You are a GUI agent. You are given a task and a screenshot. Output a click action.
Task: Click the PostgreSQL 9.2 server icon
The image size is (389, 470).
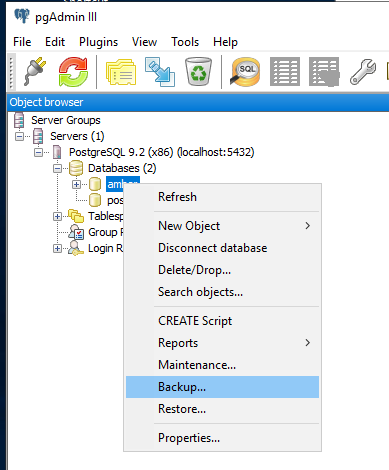[x=57, y=152]
